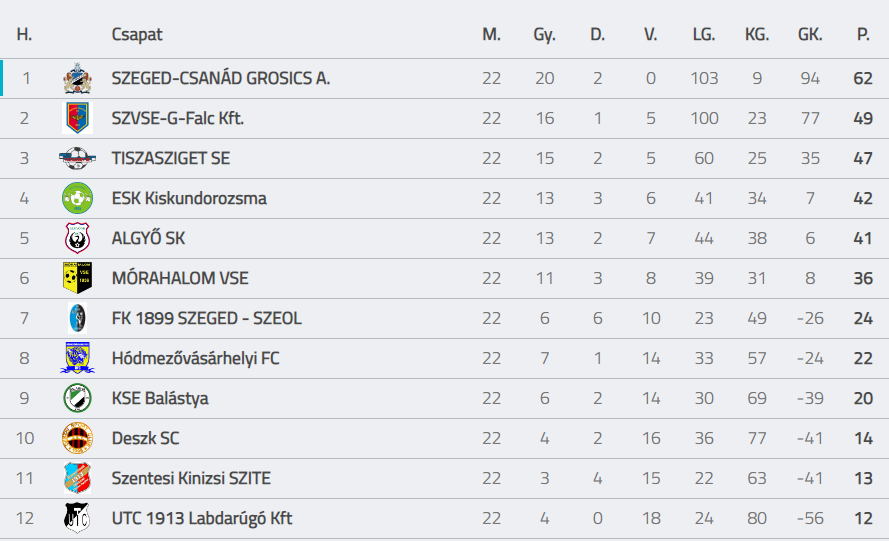Viewport: 889px width, 541px height.
Task: Click the Deszk SC team badge
Action: point(77,438)
